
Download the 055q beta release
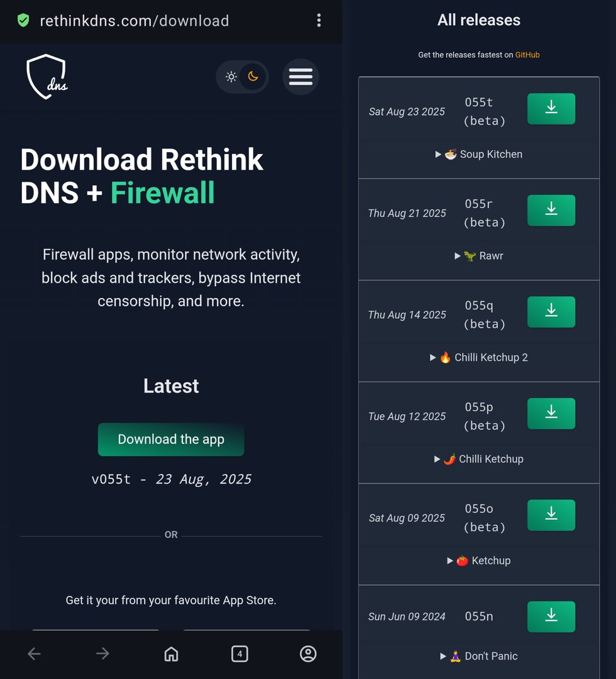click(x=551, y=312)
